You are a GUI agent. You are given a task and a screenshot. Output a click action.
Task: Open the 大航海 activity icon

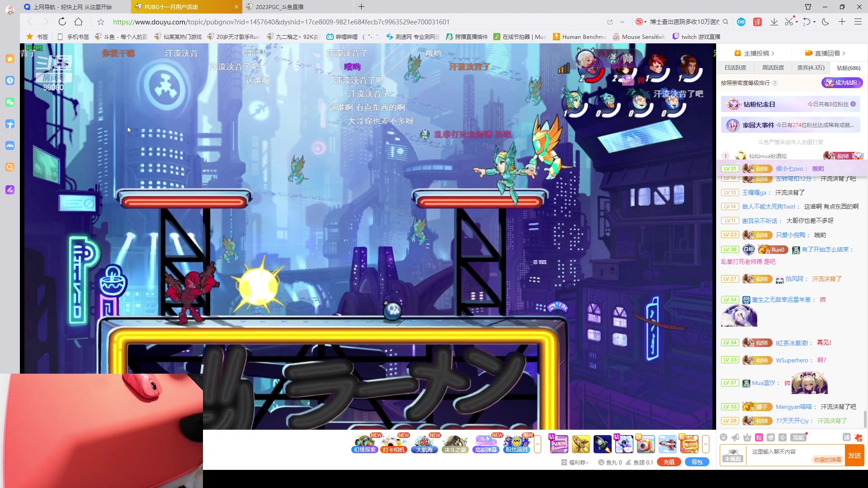coord(424,443)
